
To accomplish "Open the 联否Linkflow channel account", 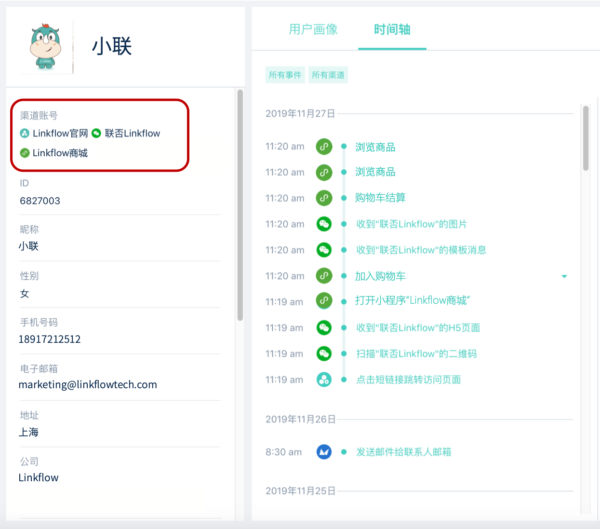I will [x=132, y=133].
